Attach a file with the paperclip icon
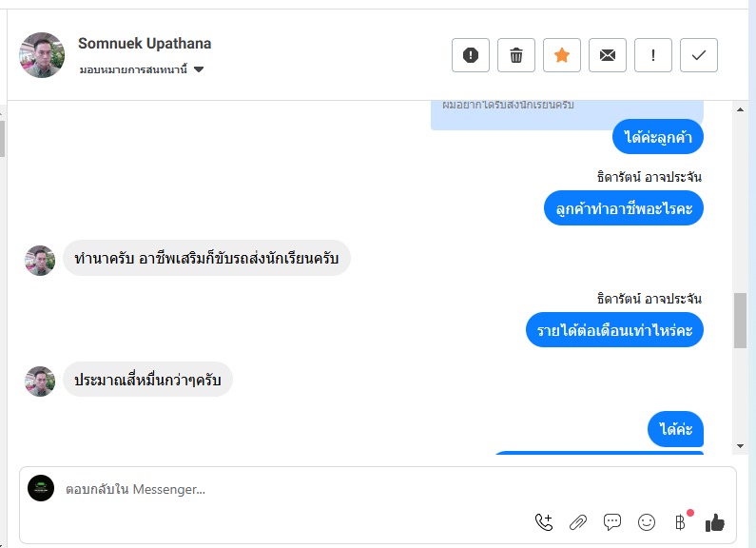This screenshot has width=756, height=548. coord(578,521)
